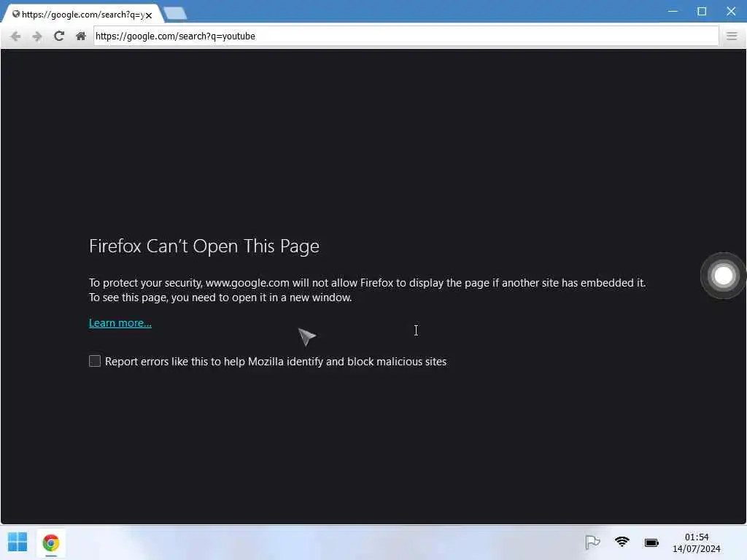Go forward with the forward arrow
This screenshot has height=560, width=747.
click(36, 36)
